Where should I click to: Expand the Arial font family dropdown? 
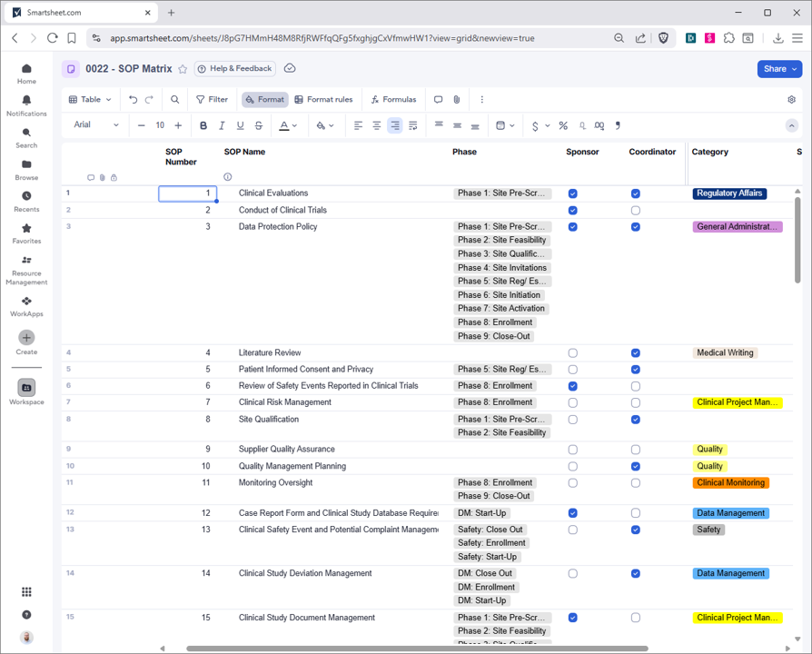96,125
